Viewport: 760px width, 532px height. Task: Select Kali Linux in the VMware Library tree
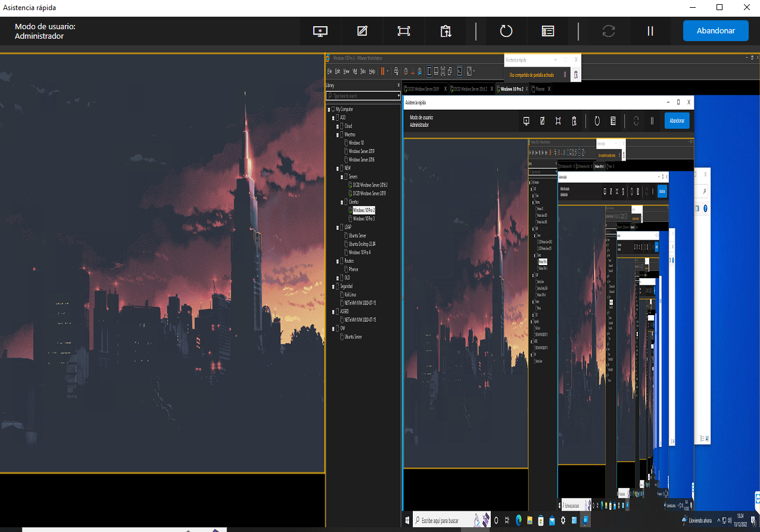[x=352, y=294]
